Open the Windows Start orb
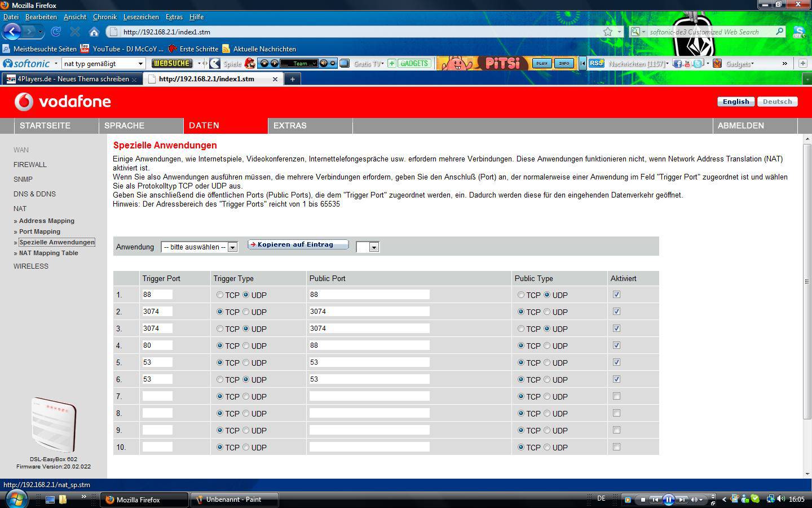Screen dimensions: 812x508 [x=16, y=499]
